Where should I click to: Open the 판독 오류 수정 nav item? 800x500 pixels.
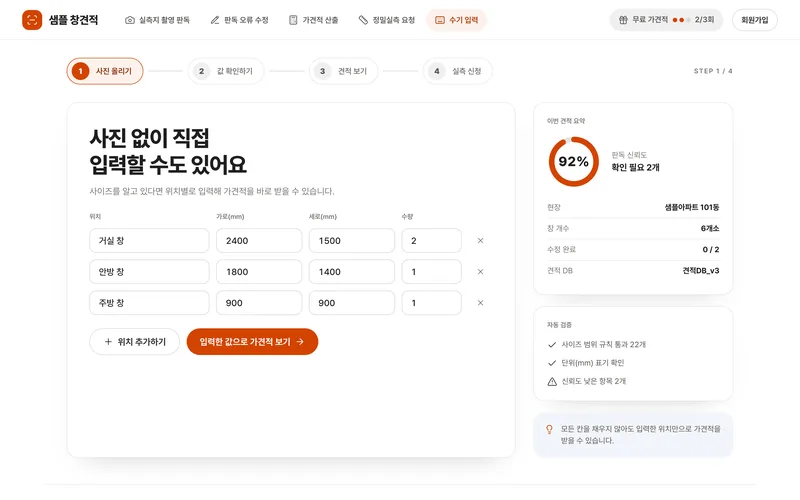point(239,20)
